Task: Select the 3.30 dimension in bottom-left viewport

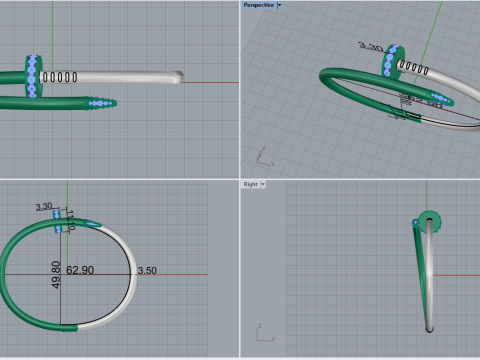Action: click(x=44, y=207)
